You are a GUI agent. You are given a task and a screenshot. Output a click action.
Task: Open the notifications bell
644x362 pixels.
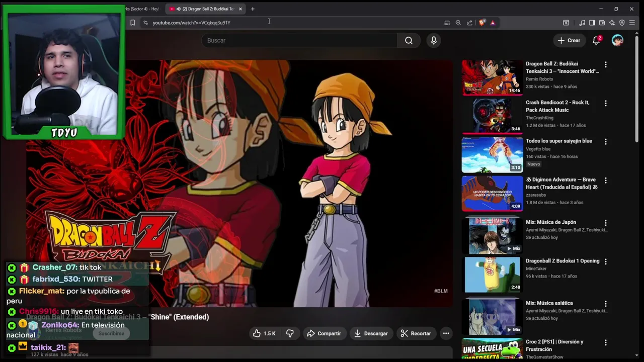click(596, 41)
